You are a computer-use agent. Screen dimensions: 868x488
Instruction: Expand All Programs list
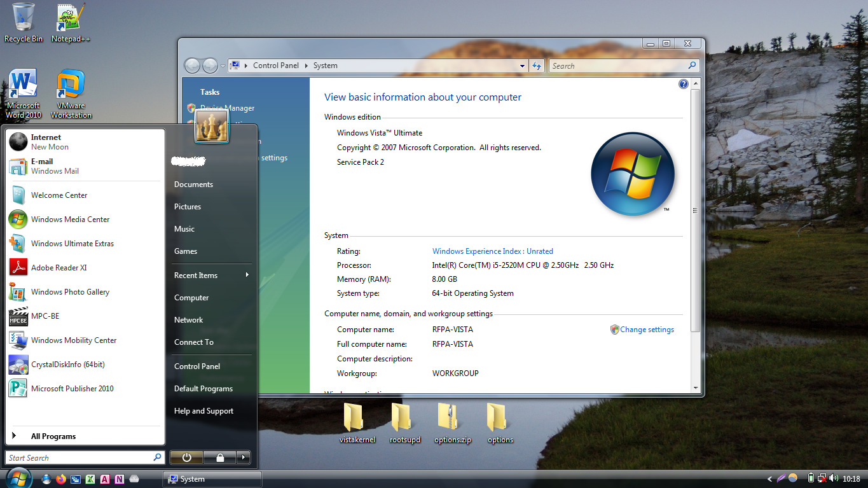click(x=53, y=436)
